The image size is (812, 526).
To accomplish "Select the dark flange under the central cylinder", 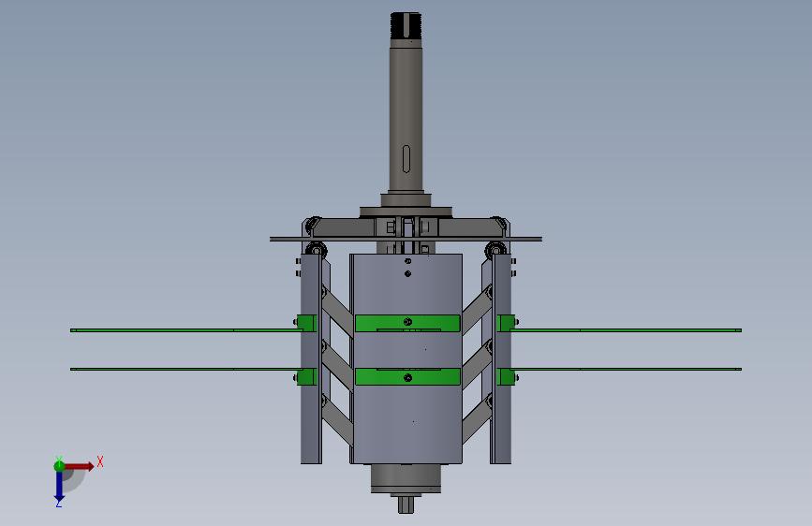I will [x=406, y=478].
